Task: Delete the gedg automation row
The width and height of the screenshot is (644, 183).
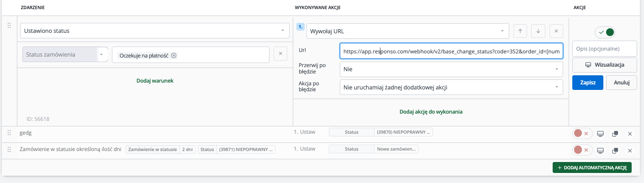Action: click(630, 134)
